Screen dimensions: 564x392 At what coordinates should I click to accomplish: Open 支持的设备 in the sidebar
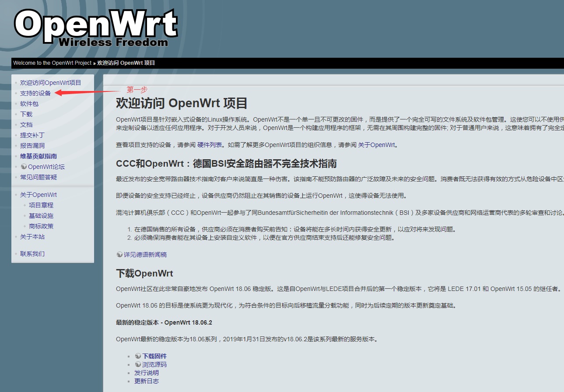[35, 93]
